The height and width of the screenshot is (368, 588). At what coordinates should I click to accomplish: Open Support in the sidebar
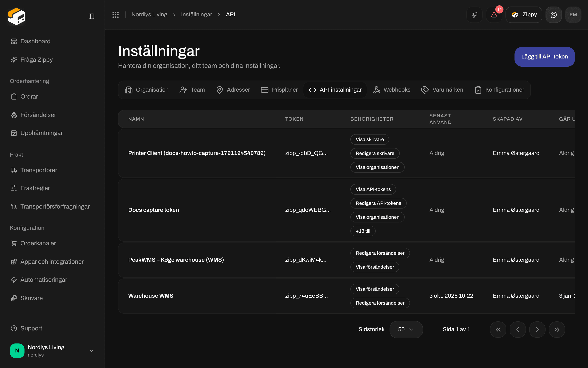click(x=27, y=328)
